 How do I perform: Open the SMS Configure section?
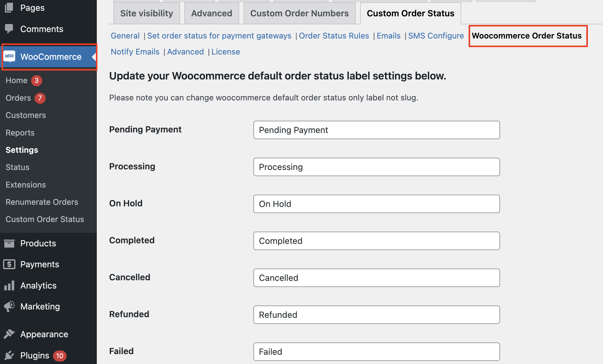436,36
